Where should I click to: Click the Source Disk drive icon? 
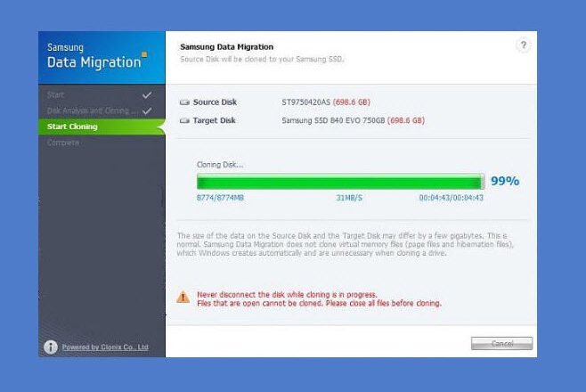point(184,102)
